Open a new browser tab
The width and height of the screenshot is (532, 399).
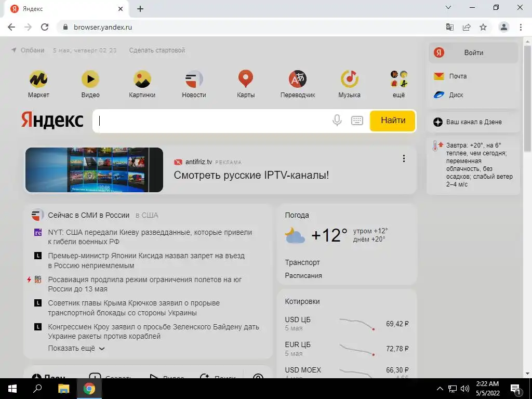pos(140,9)
